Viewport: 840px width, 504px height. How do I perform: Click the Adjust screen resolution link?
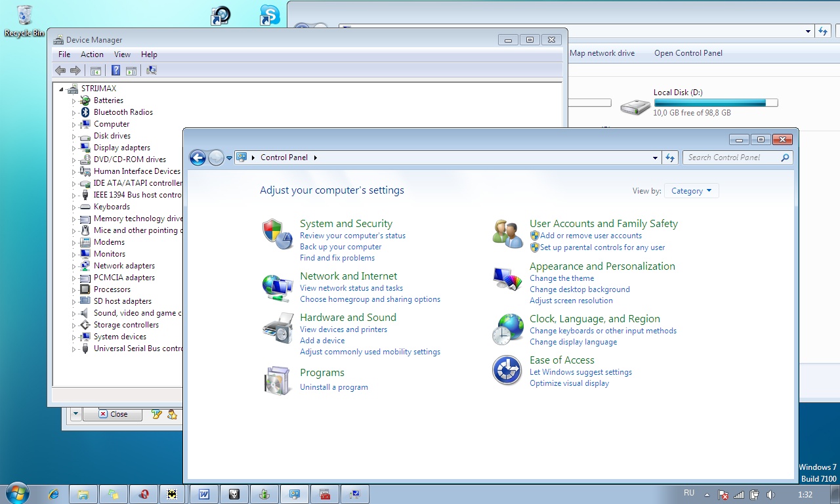571,301
